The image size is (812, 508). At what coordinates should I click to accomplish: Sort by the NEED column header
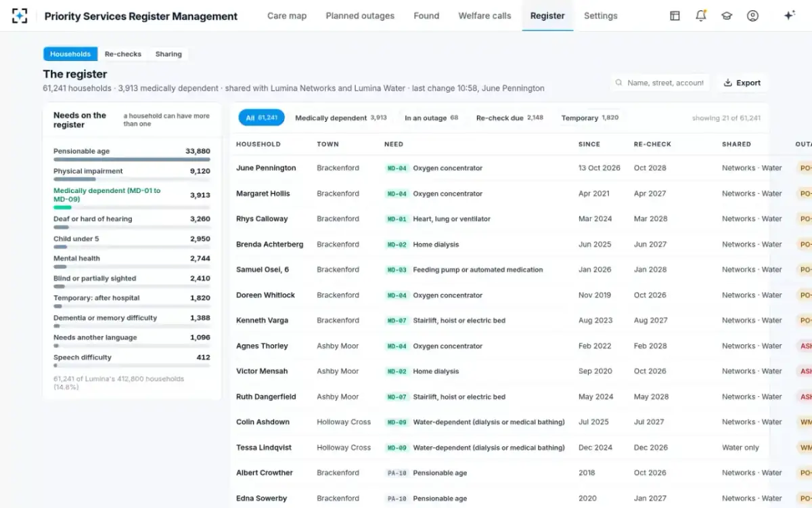tap(393, 144)
